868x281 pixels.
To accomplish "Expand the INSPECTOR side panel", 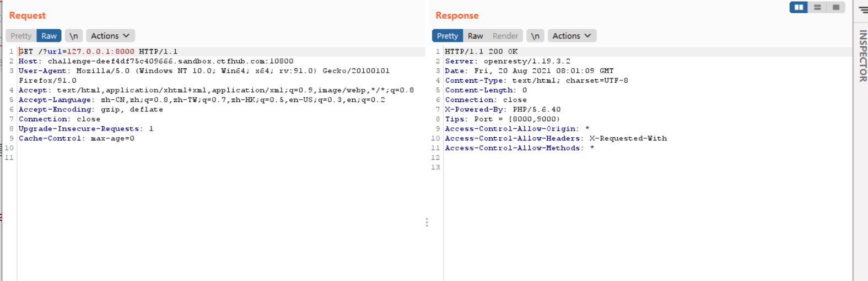I will (863, 56).
